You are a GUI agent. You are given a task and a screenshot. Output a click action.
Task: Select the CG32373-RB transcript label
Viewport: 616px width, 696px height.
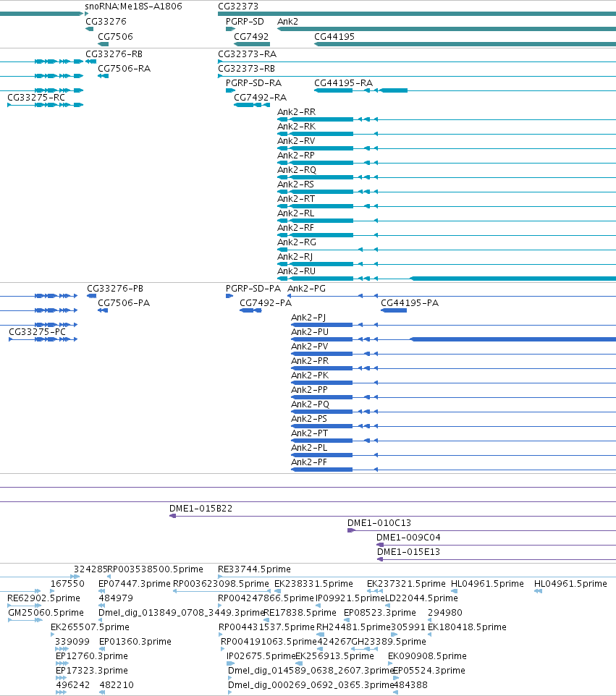pos(246,68)
